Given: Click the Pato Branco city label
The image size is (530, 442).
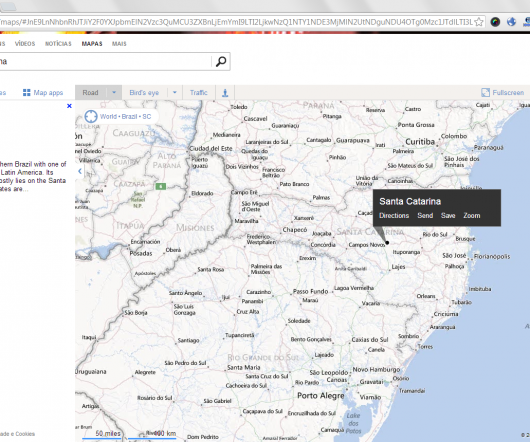Looking at the screenshot, I should (294, 184).
